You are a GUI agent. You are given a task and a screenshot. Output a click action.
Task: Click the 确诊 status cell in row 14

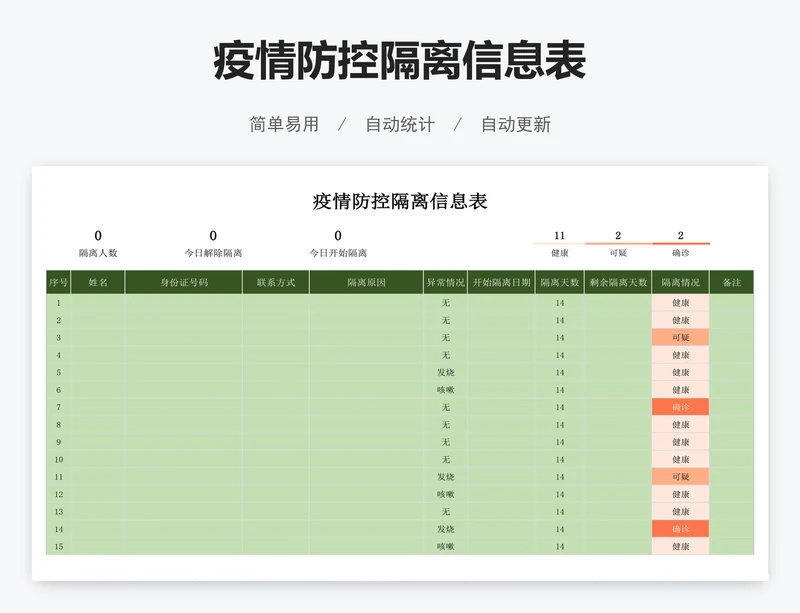pos(681,529)
